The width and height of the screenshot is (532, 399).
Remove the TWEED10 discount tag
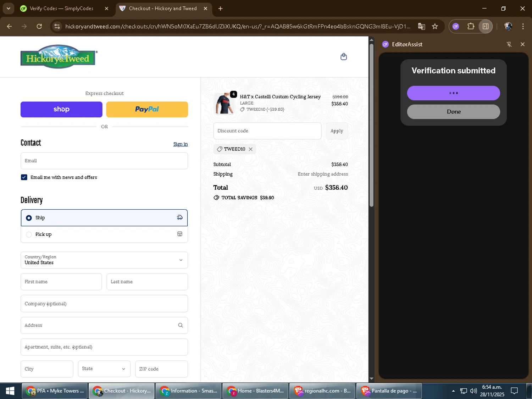coord(251,149)
